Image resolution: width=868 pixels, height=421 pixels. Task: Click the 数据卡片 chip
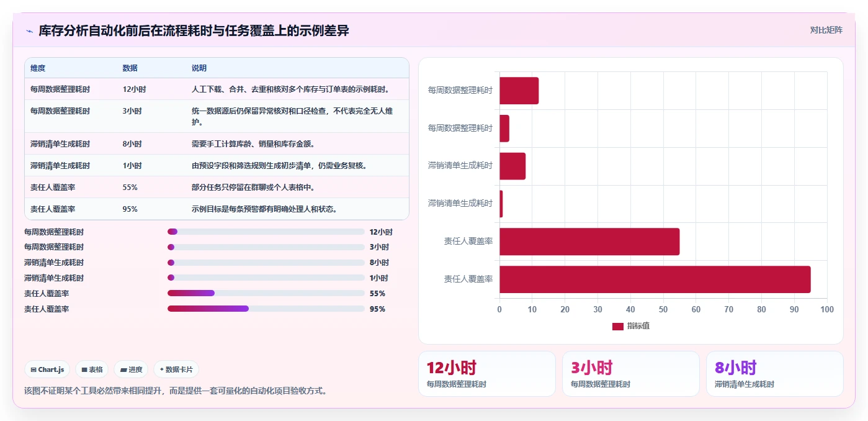point(176,369)
